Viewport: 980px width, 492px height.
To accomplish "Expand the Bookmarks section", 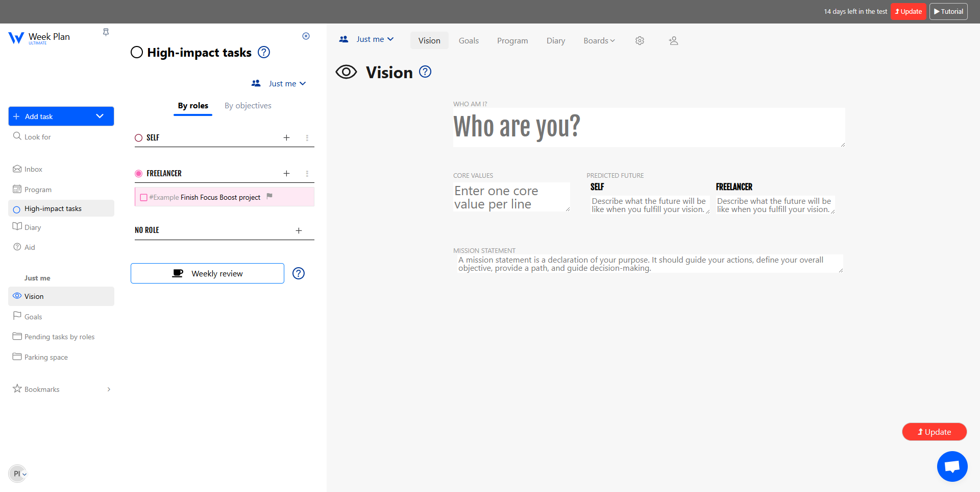I will 109,389.
